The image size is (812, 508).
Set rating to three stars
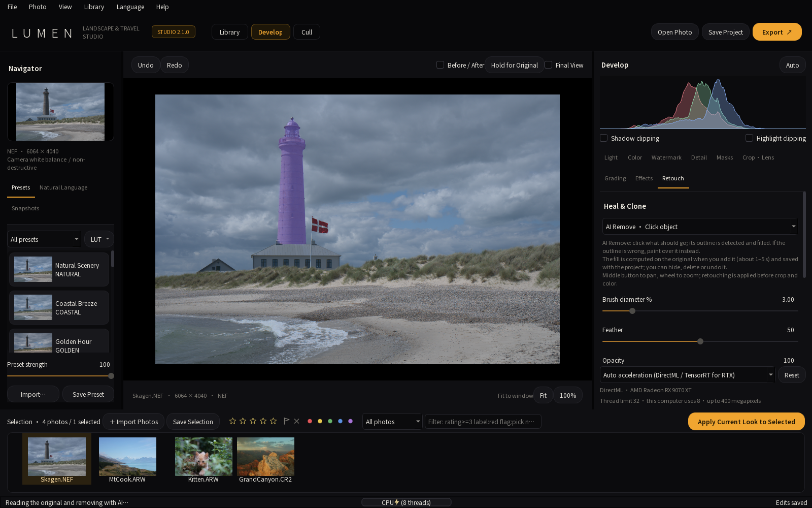click(x=253, y=421)
